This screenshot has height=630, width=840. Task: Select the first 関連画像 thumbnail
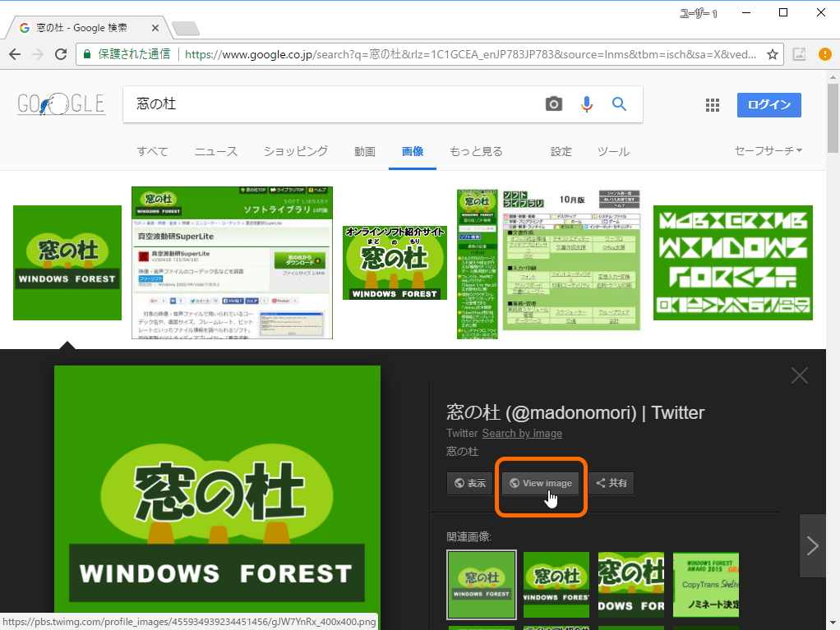481,585
